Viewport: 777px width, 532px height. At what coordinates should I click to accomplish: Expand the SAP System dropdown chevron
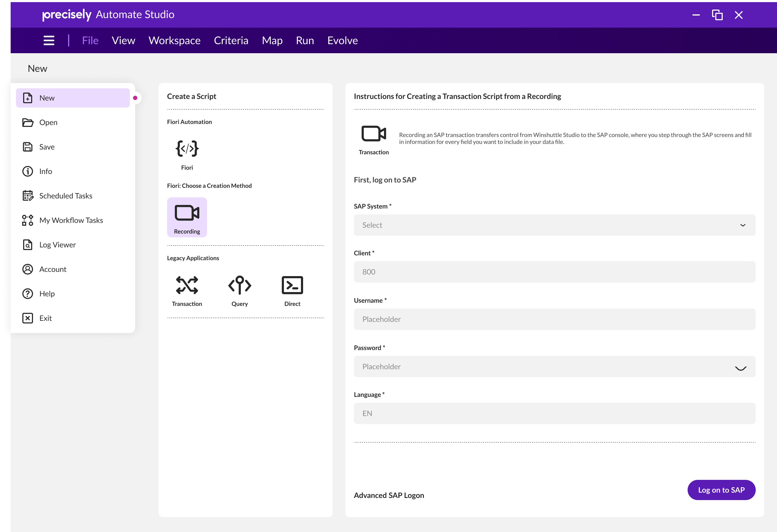click(743, 225)
